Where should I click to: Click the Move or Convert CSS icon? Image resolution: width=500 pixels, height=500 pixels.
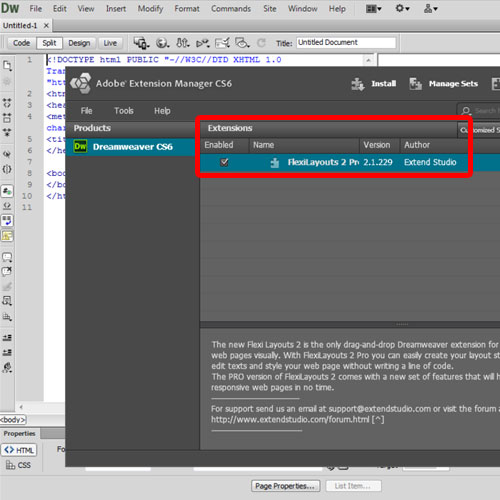coord(7,316)
